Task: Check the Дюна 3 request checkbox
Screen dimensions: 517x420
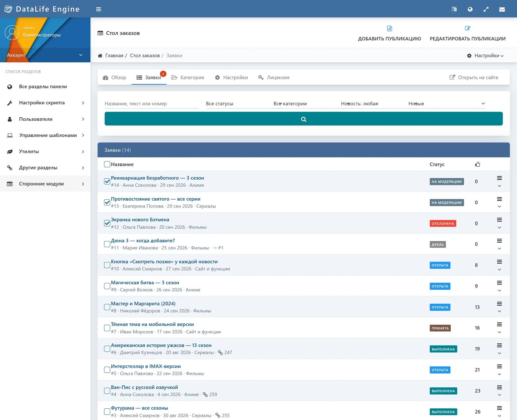Action: 107,244
